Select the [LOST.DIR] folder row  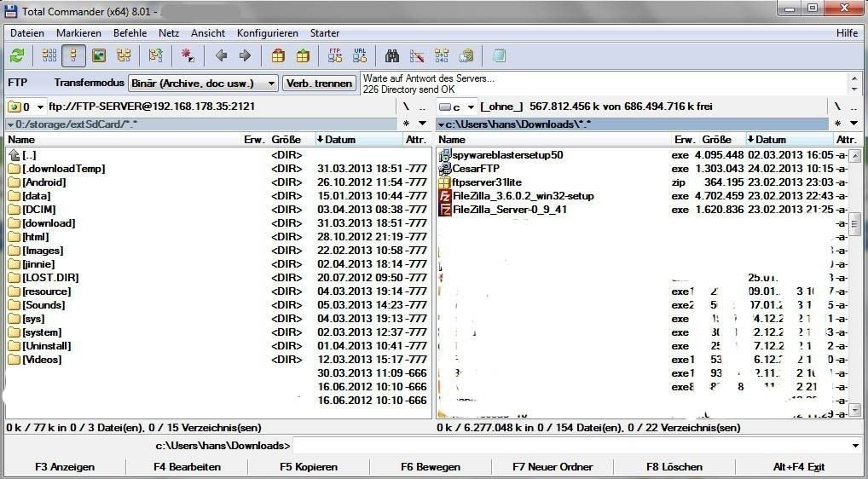[217, 278]
